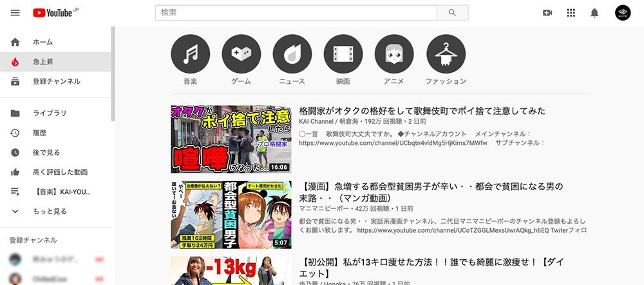The width and height of the screenshot is (644, 285).
Task: Open the YouTube apps grid
Action: 571,13
